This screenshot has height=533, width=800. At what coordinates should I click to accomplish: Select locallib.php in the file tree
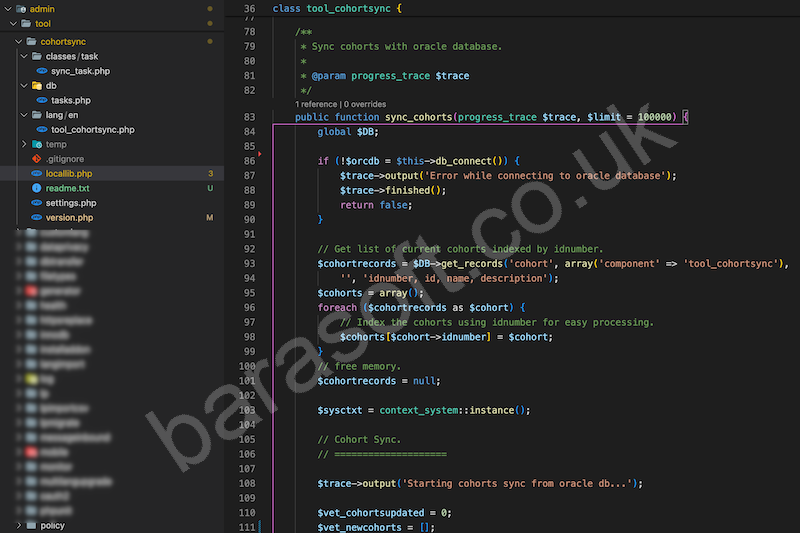point(69,173)
